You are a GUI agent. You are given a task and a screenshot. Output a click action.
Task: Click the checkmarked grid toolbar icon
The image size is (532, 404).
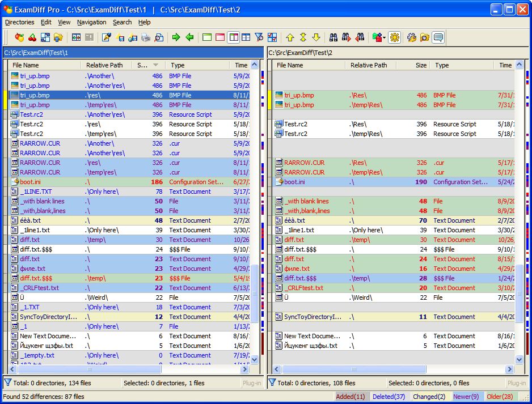point(272,37)
